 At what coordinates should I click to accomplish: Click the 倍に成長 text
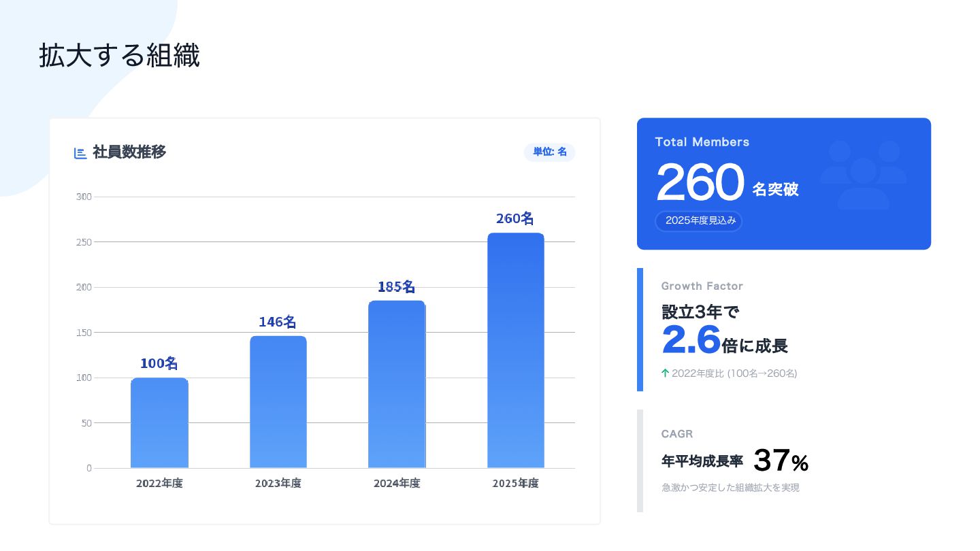pyautogui.click(x=755, y=346)
